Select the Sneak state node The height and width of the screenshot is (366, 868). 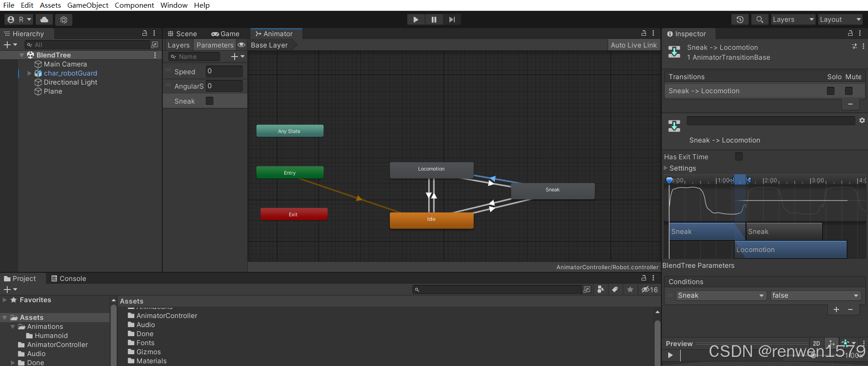click(552, 190)
